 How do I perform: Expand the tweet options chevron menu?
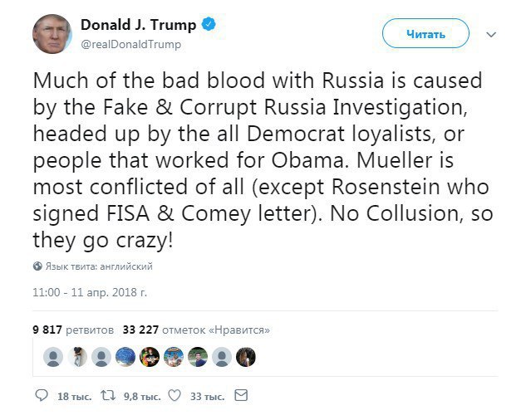tap(490, 35)
